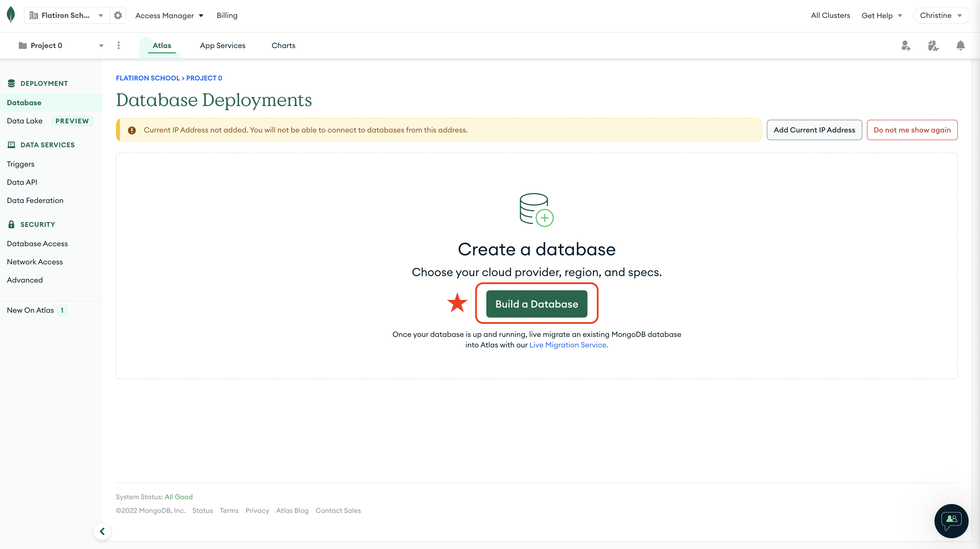
Task: Expand the Get Help dropdown
Action: click(882, 15)
